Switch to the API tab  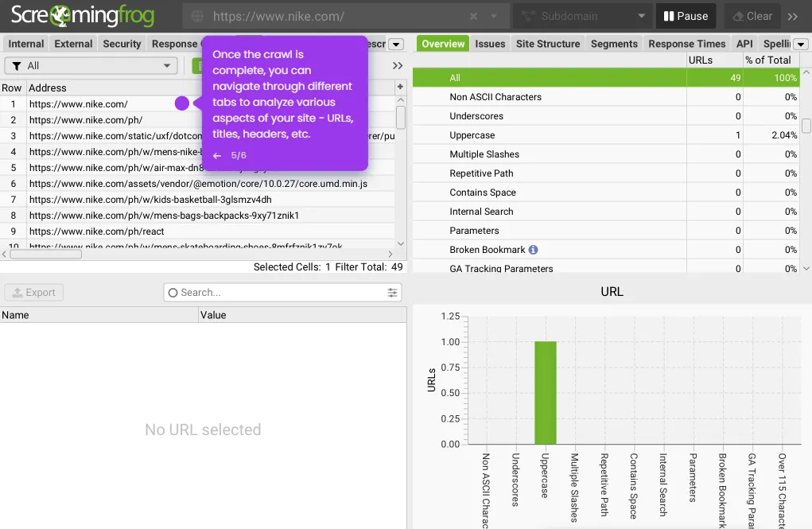[x=744, y=44]
